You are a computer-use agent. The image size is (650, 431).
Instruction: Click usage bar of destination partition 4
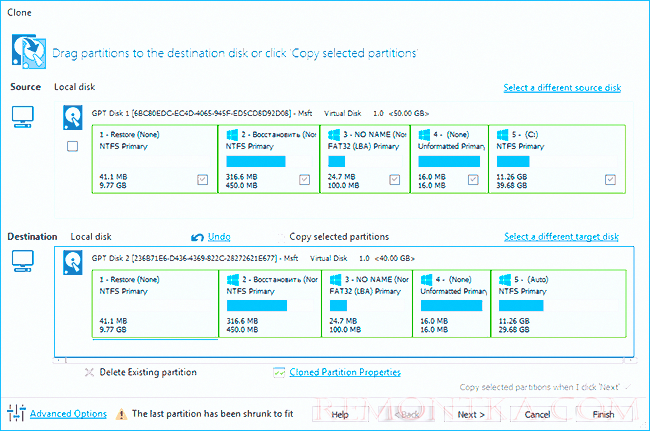tap(452, 306)
